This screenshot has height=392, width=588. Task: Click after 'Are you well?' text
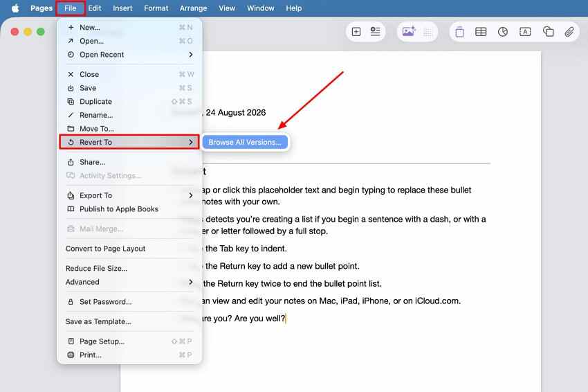[286, 319]
